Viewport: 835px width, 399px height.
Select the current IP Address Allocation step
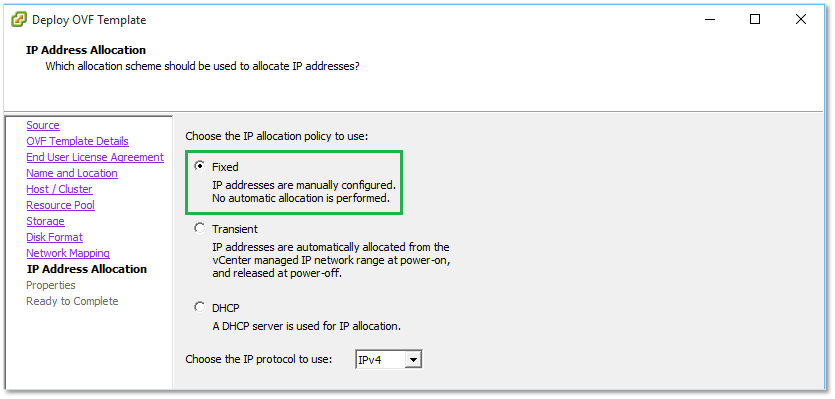(87, 269)
